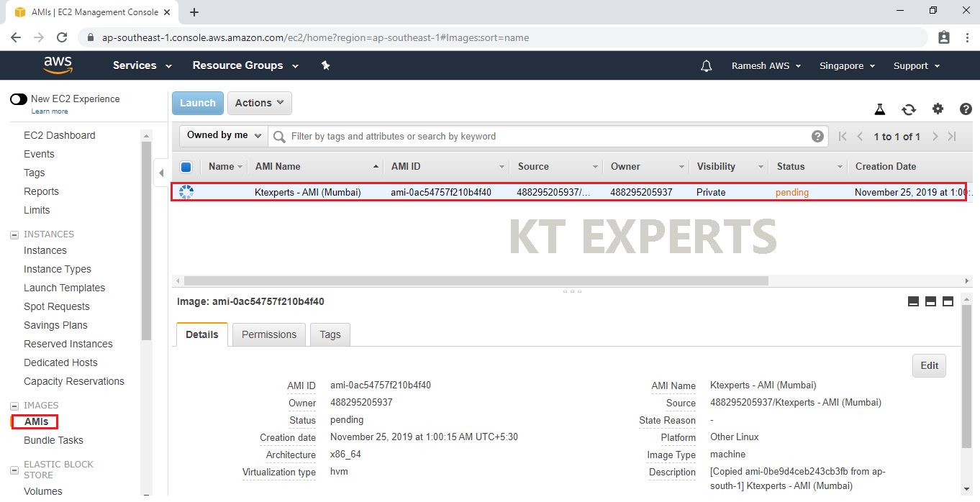Click ami-0ac54757f210b4f40 in the table
Image resolution: width=980 pixels, height=502 pixels.
pyautogui.click(x=441, y=192)
